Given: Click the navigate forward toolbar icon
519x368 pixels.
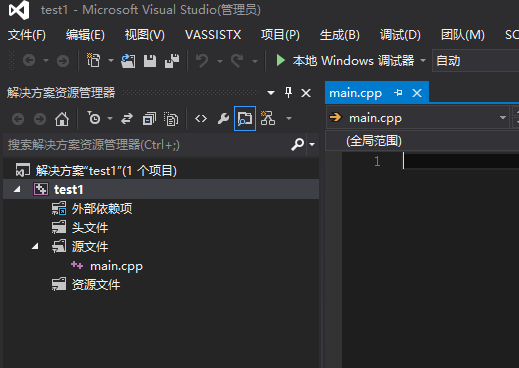Looking at the screenshot, I should pos(63,61).
